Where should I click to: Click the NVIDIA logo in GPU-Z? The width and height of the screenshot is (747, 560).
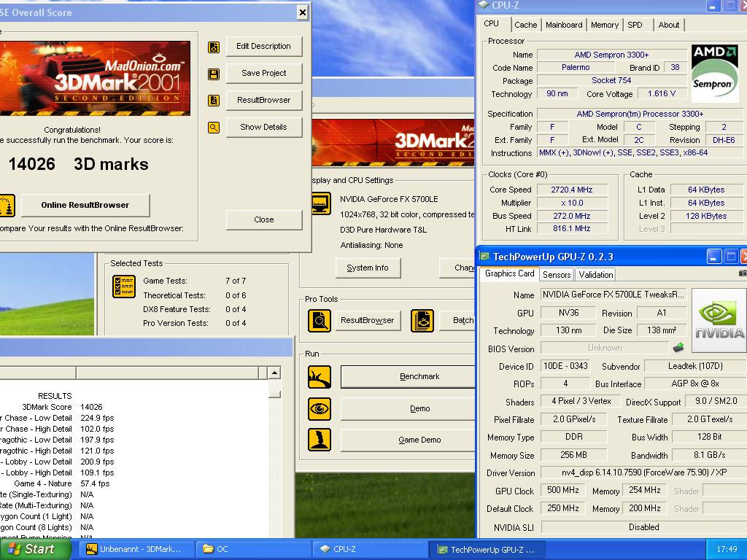[719, 320]
